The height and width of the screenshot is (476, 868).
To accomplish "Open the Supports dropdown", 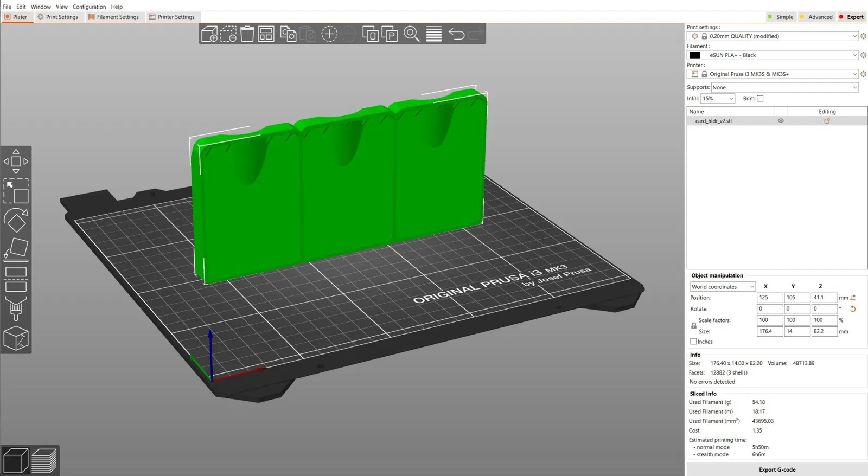I will click(784, 87).
